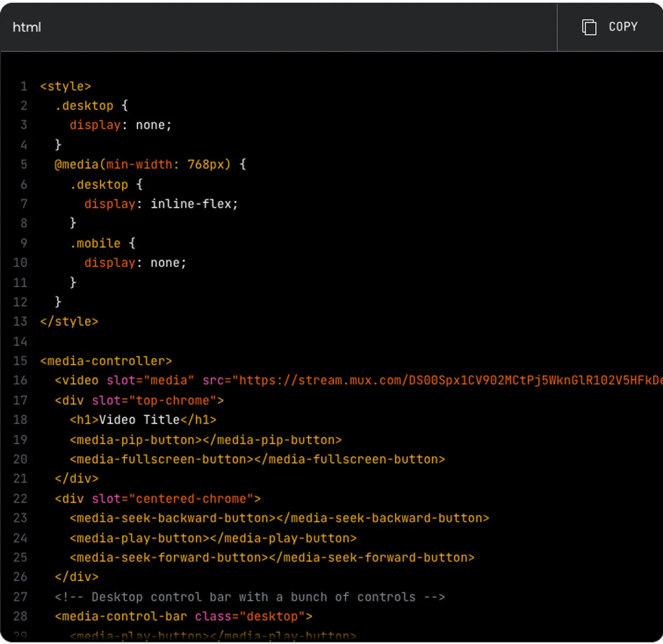Image resolution: width=663 pixels, height=644 pixels.
Task: Click the media-seek-forward-button tag
Action: (x=166, y=557)
